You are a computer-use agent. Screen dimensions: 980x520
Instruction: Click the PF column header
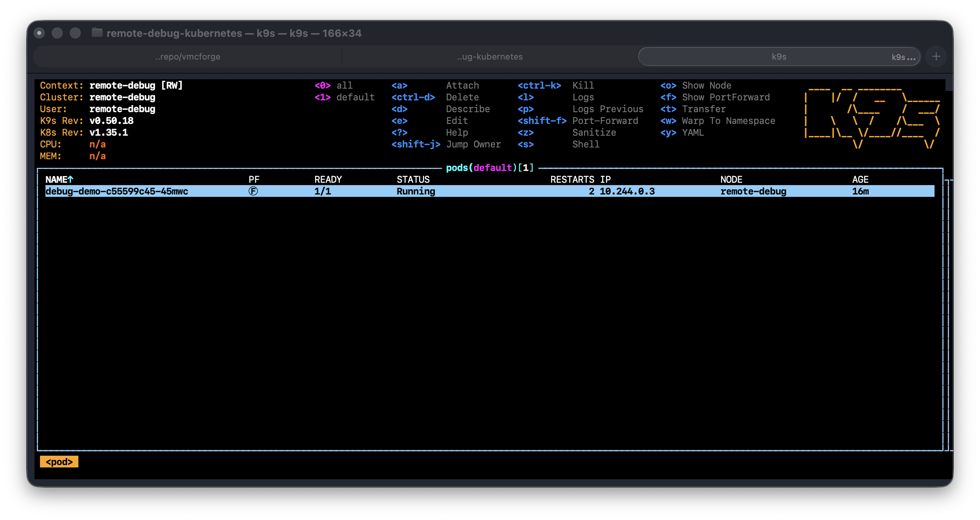tap(254, 180)
